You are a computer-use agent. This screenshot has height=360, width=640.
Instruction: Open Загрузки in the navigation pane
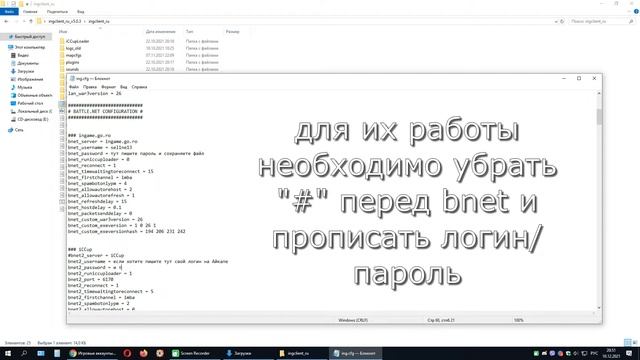click(x=22, y=71)
